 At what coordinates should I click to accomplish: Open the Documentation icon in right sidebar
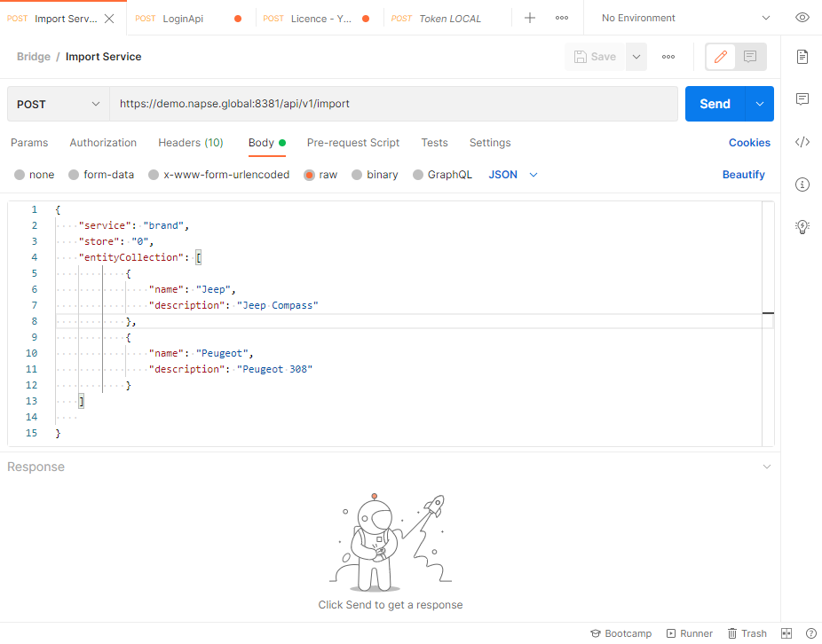(x=802, y=57)
